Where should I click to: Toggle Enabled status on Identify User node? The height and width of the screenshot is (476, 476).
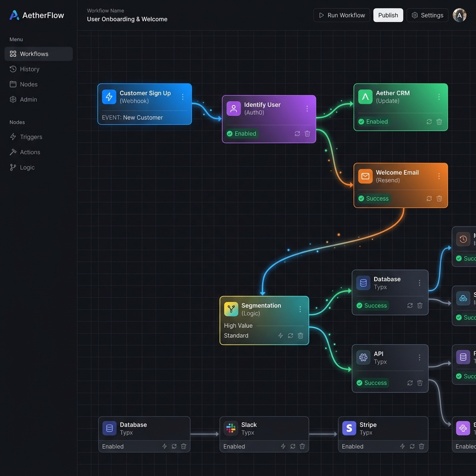(x=242, y=133)
